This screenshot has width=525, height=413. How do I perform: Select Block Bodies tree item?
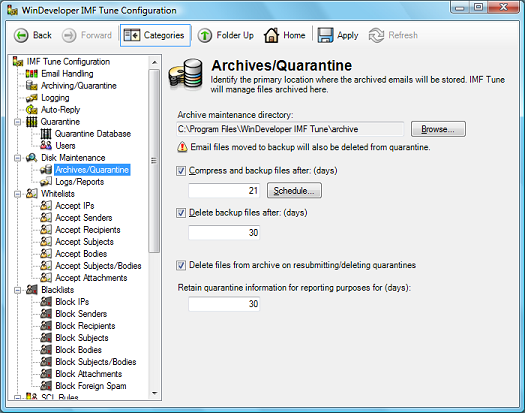click(x=79, y=350)
